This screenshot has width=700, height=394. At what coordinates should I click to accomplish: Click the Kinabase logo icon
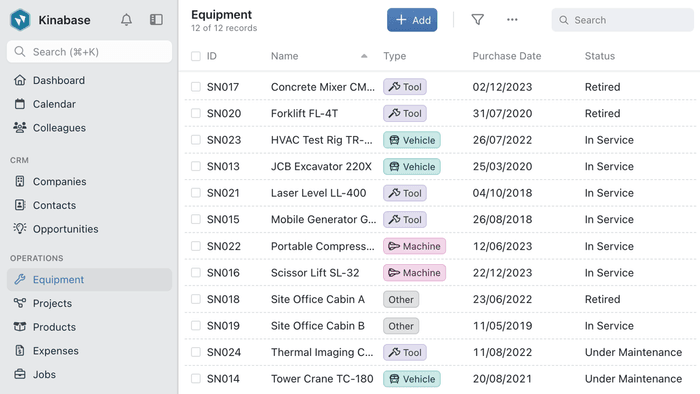[x=20, y=20]
